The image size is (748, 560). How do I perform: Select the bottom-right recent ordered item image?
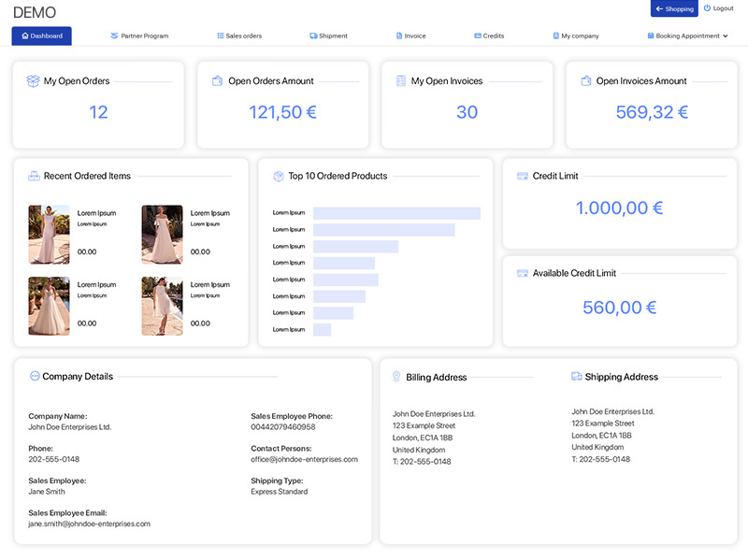point(162,306)
